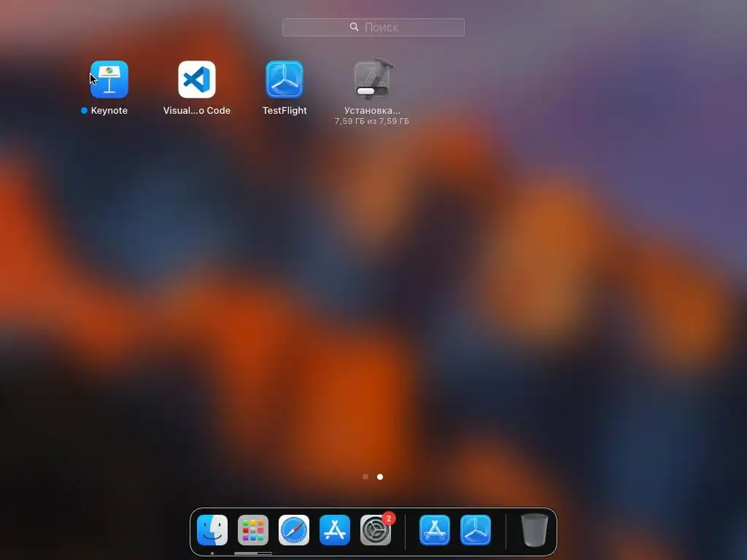The image size is (747, 560).
Task: Click the Keynote label text
Action: 109,111
